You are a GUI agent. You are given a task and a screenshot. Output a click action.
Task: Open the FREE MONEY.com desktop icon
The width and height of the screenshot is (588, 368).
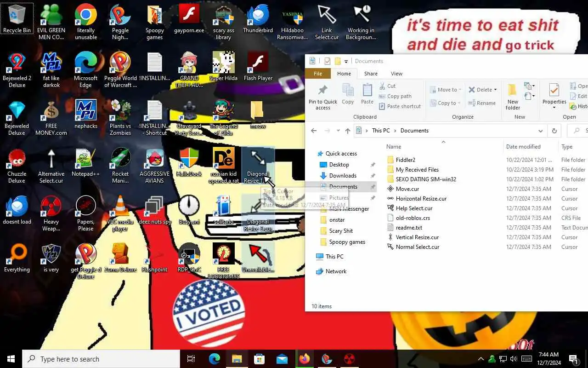51,117
